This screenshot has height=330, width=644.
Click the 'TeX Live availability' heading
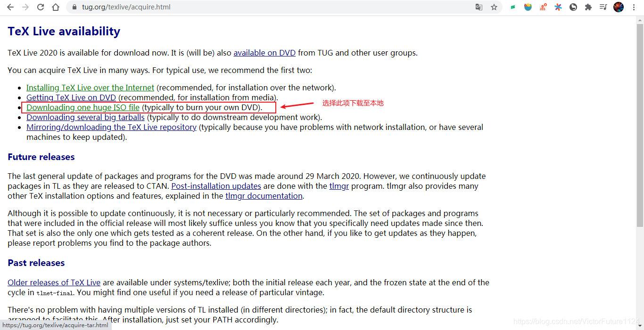pyautogui.click(x=64, y=32)
